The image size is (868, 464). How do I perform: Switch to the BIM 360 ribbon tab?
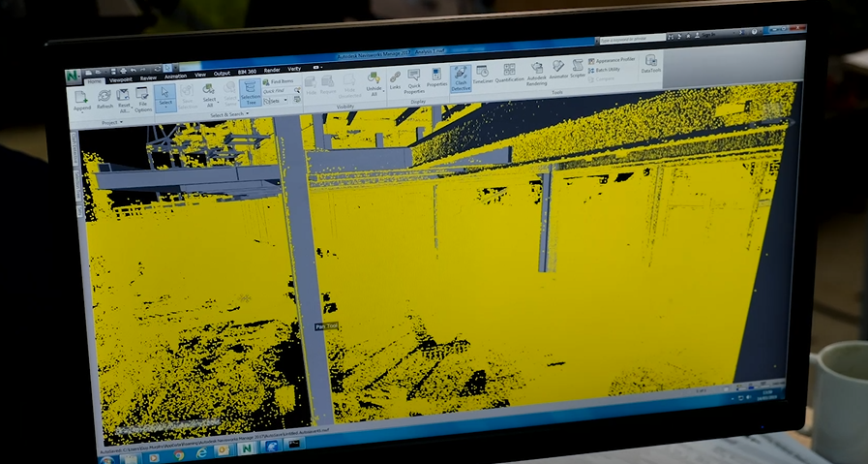[247, 72]
